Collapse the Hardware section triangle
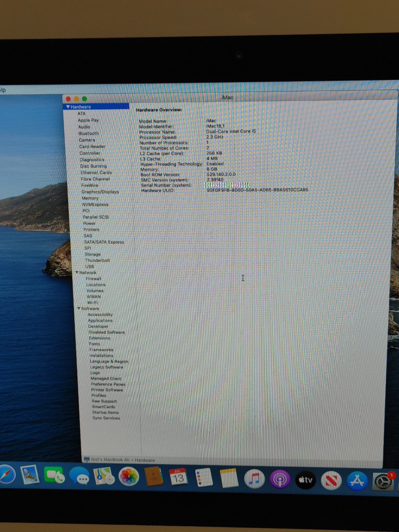 (68, 107)
